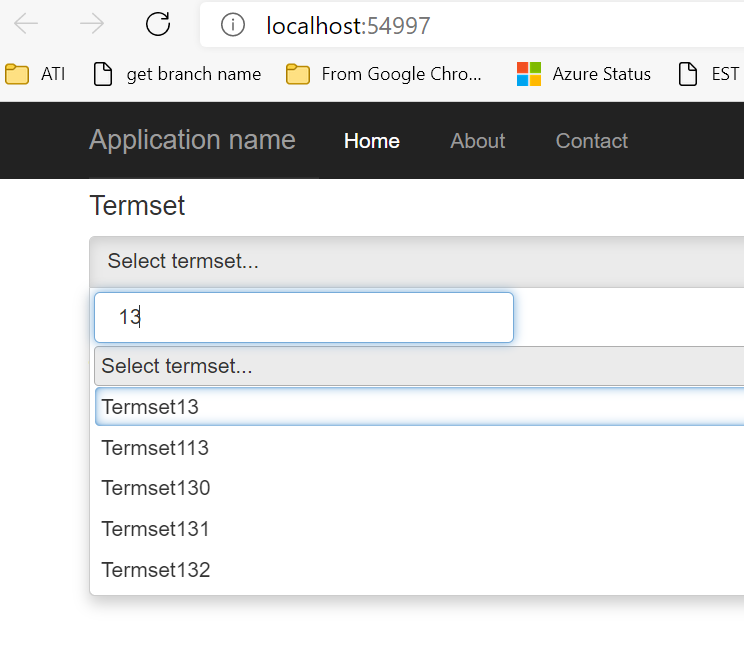Click the browser back arrow button
The image size is (744, 655).
[26, 25]
